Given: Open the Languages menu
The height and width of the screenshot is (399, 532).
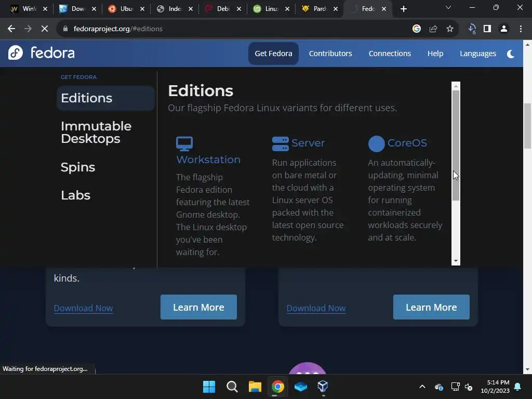Looking at the screenshot, I should 478,54.
